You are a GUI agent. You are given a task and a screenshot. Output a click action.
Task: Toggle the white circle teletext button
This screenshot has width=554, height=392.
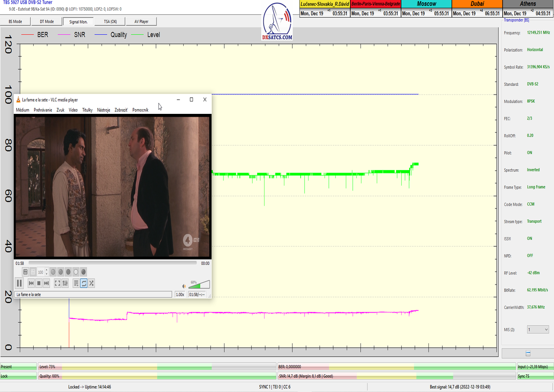(x=76, y=272)
